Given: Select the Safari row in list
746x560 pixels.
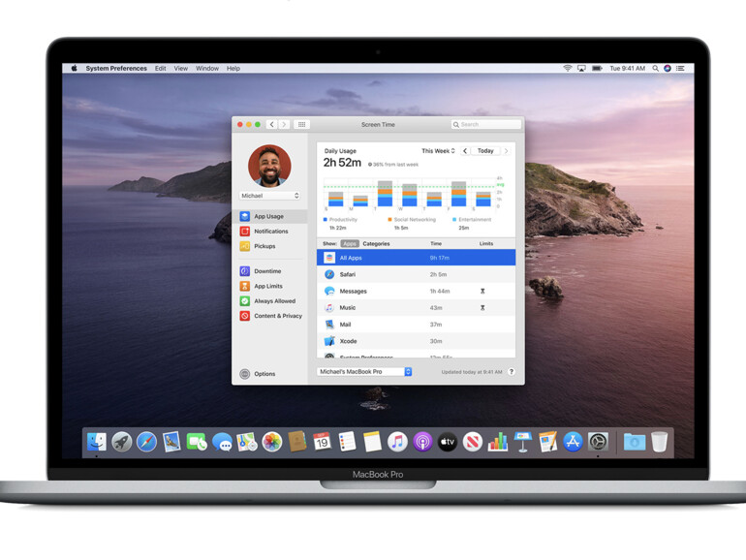Looking at the screenshot, I should click(x=416, y=274).
